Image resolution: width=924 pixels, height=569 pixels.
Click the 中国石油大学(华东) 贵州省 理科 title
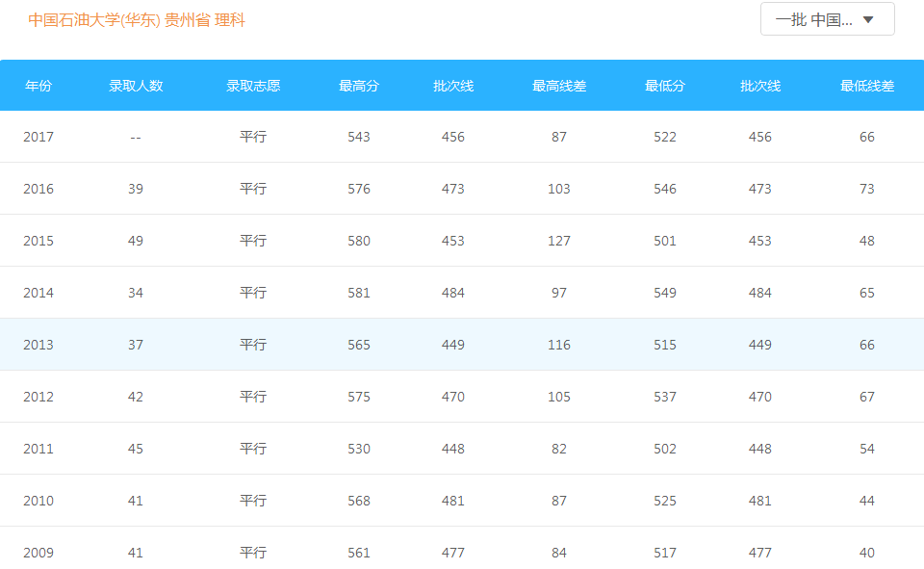[x=136, y=20]
